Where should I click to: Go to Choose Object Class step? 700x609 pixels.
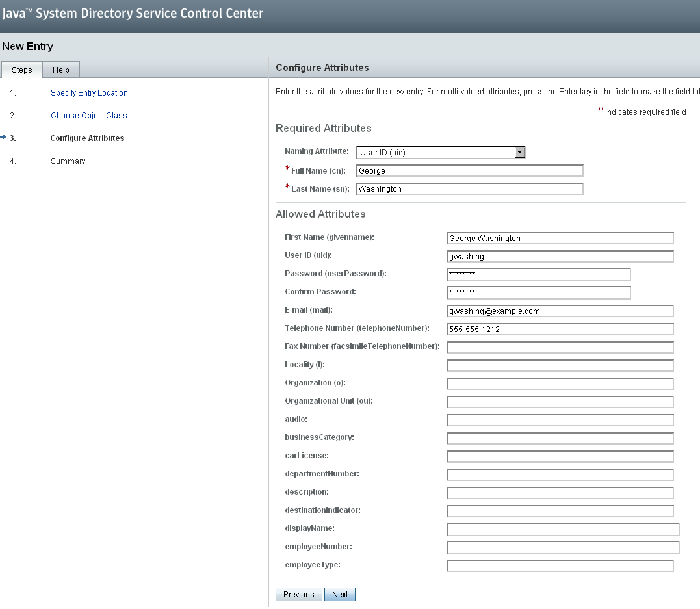click(x=89, y=116)
